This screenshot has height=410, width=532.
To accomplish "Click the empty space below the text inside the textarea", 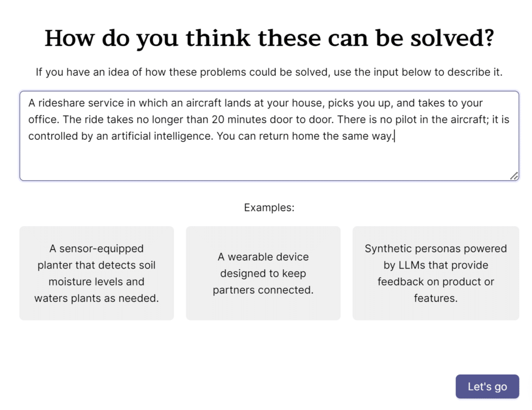I will click(268, 161).
